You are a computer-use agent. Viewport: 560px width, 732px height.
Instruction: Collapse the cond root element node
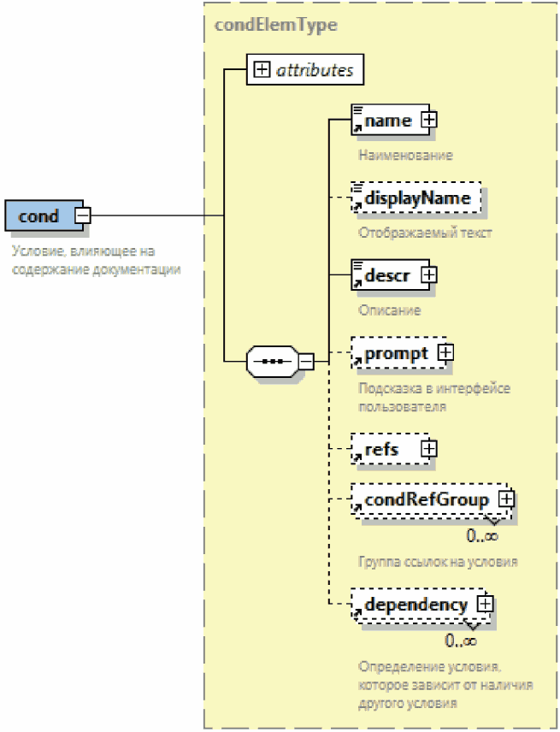click(82, 215)
